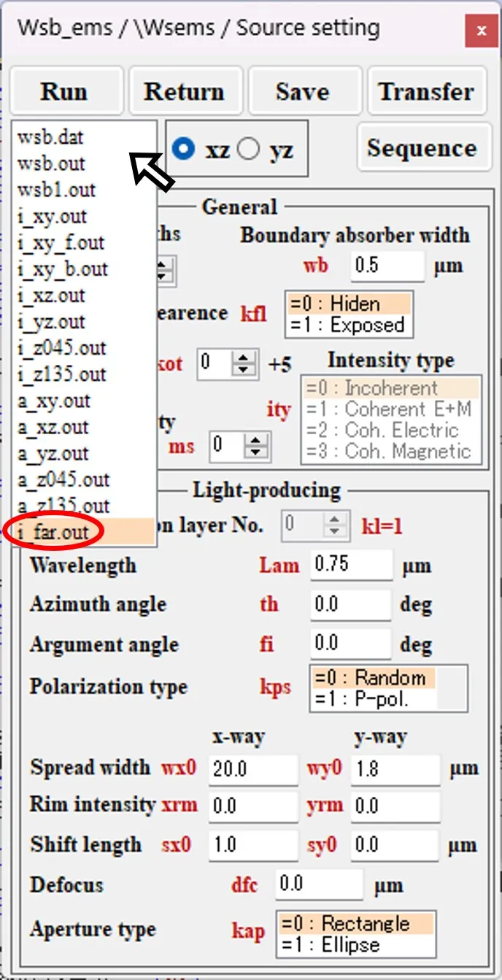Decrease the layer No. kl spinner
Screen dimensions: 502x980
pos(335,531)
